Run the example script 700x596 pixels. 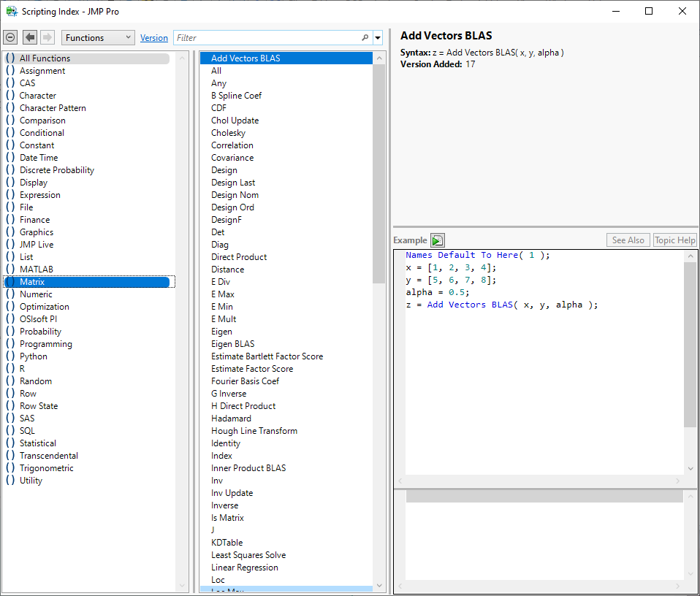(x=437, y=240)
